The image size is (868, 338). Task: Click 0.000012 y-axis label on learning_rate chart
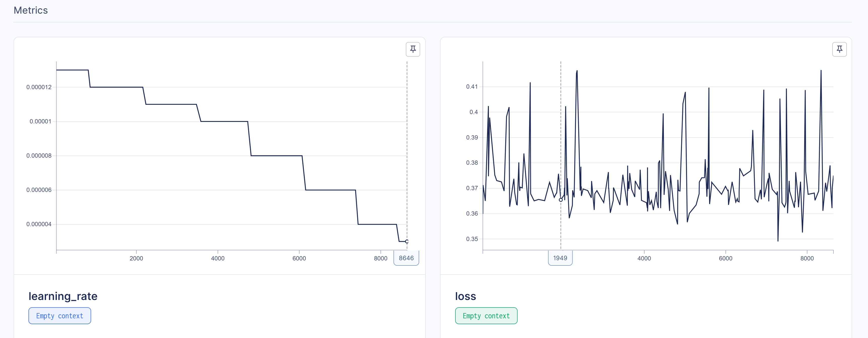point(39,87)
